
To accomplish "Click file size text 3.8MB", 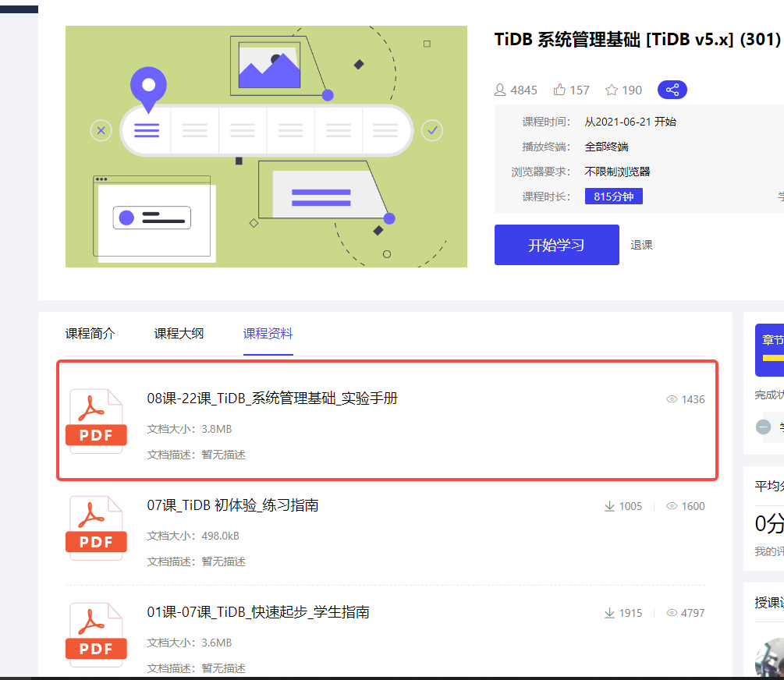I will point(217,429).
